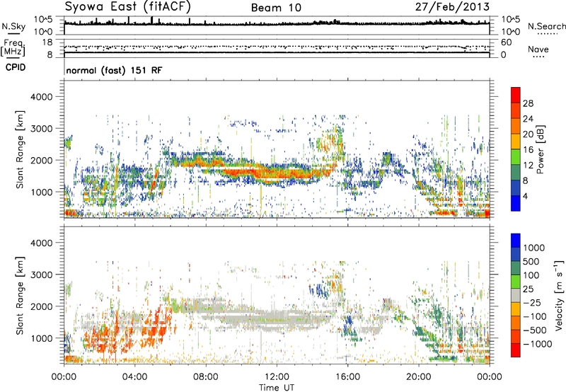566x392 pixels.
Task: Click the 'N.Sky' legend label
Action: click(13, 26)
